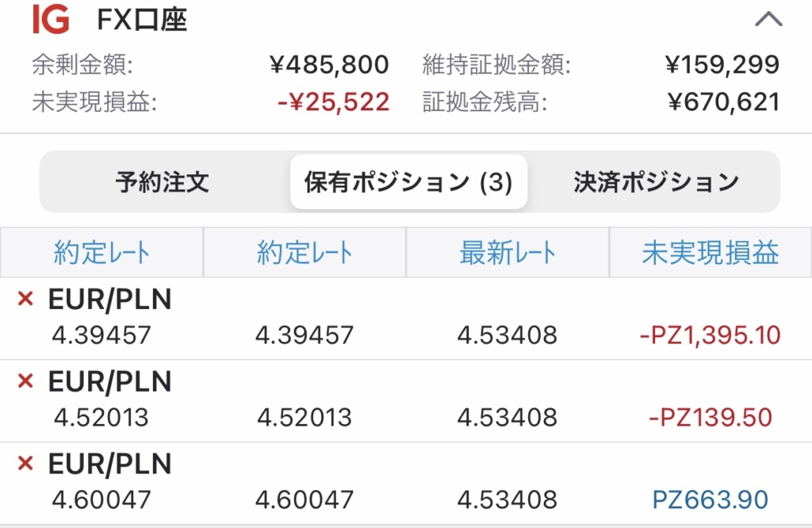The height and width of the screenshot is (528, 812).
Task: Open the position showing -PZ1,395.10 loss
Action: 406,319
